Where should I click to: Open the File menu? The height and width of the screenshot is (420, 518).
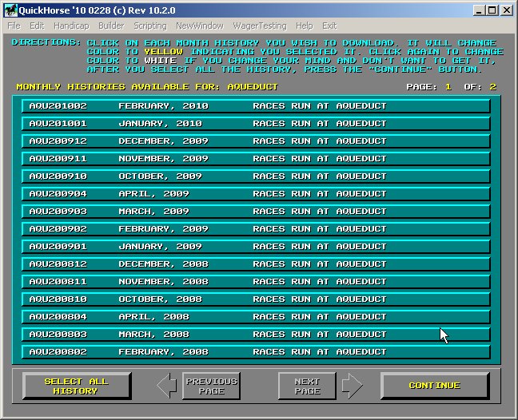14,26
